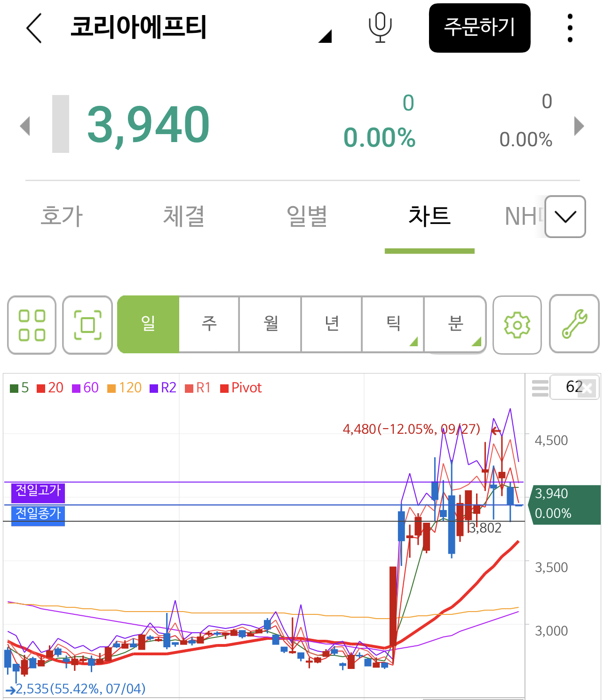Image resolution: width=604 pixels, height=700 pixels.
Task: Expand the tab list chevron dropdown
Action: pos(565,216)
